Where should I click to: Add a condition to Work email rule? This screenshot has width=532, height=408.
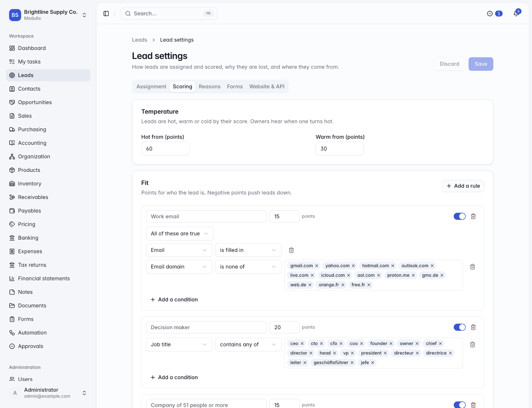174,299
